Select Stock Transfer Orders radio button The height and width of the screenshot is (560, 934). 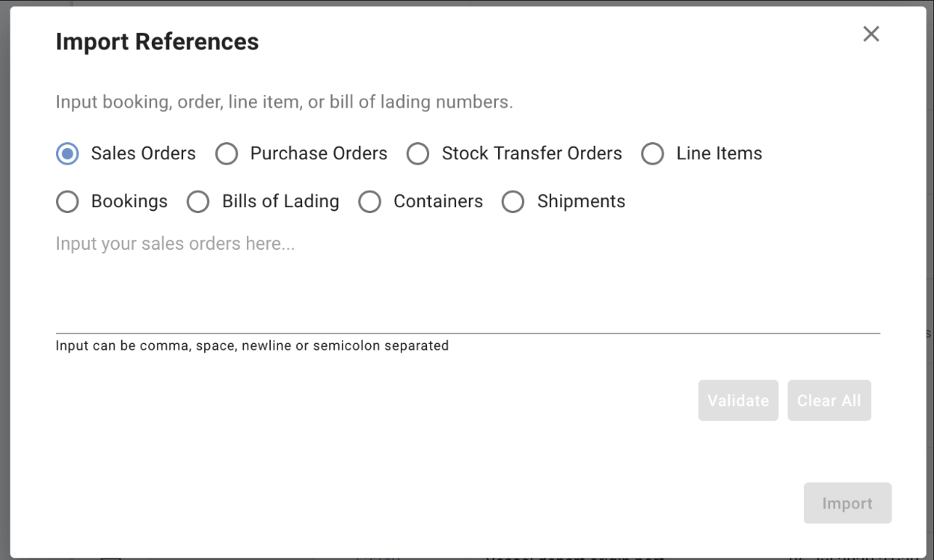coord(418,154)
